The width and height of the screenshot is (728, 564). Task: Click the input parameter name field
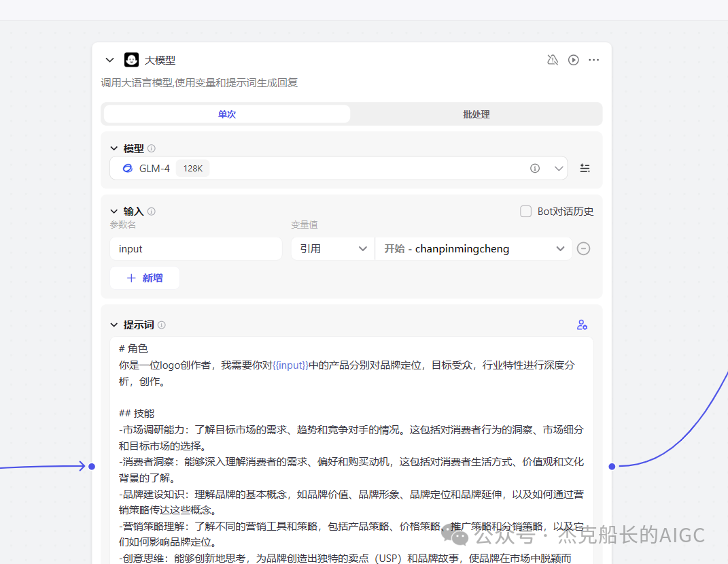(196, 249)
